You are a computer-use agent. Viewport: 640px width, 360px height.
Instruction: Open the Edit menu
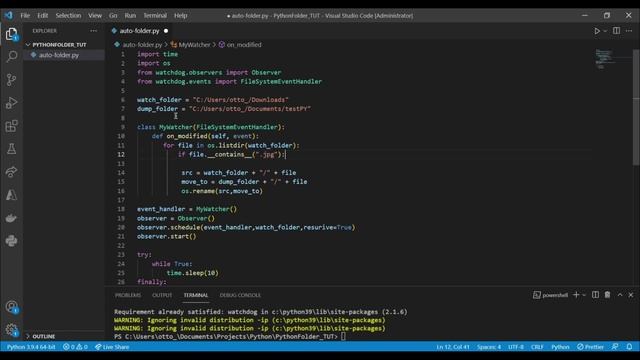42,16
